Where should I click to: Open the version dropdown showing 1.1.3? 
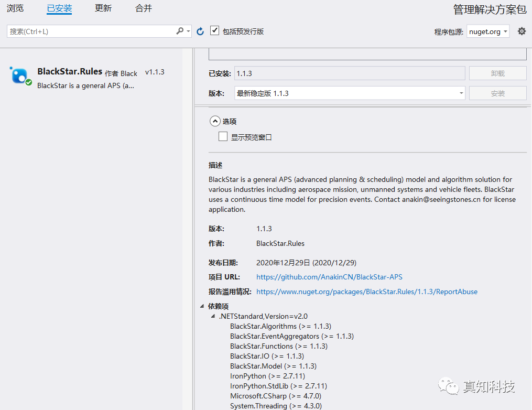[350, 93]
